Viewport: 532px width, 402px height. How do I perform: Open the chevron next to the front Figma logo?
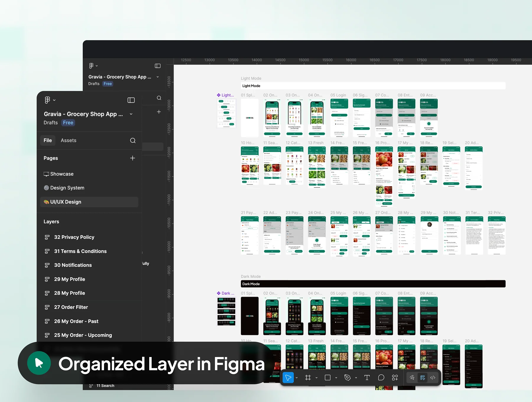[54, 100]
